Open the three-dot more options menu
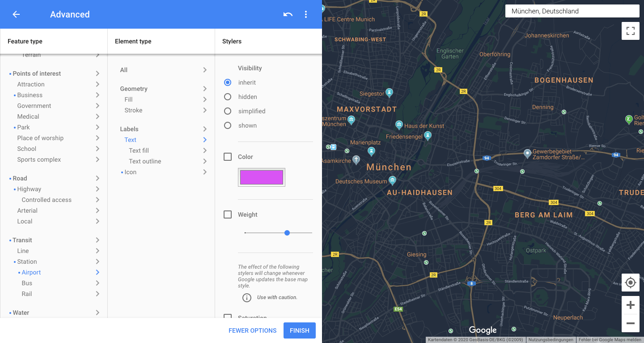This screenshot has height=343, width=644. click(x=306, y=14)
